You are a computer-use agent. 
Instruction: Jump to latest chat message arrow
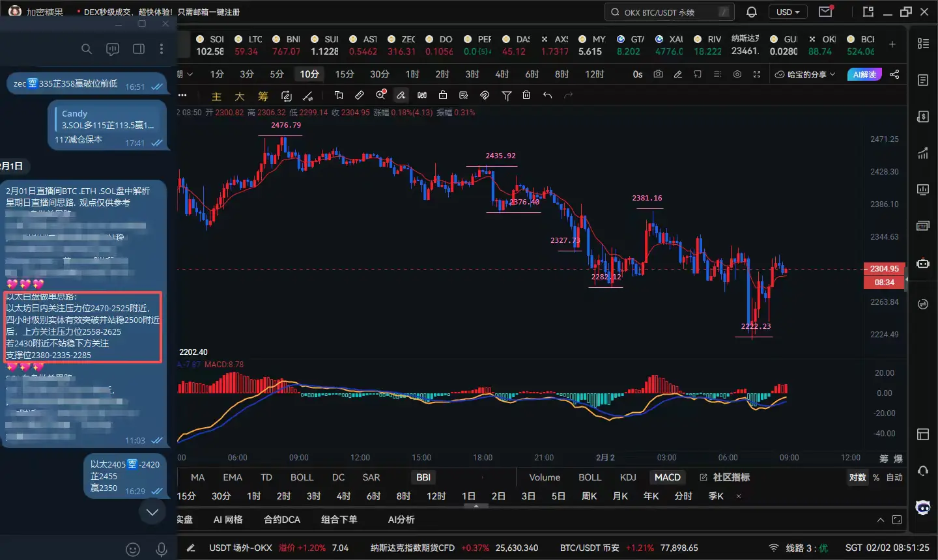[x=152, y=512]
